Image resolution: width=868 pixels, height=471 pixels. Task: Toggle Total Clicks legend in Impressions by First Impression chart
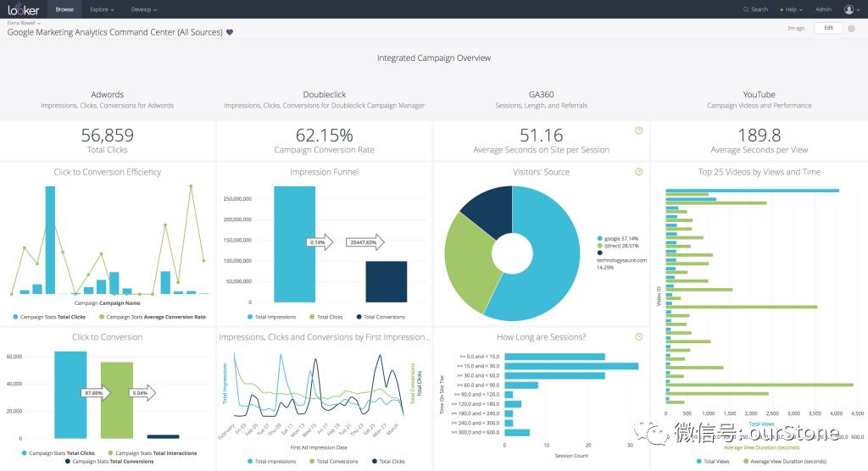[388, 462]
